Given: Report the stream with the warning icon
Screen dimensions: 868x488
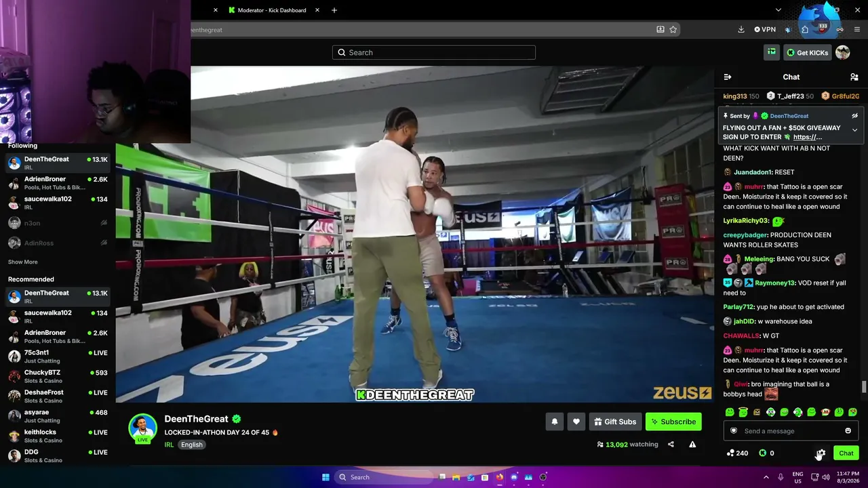Looking at the screenshot, I should 692,445.
